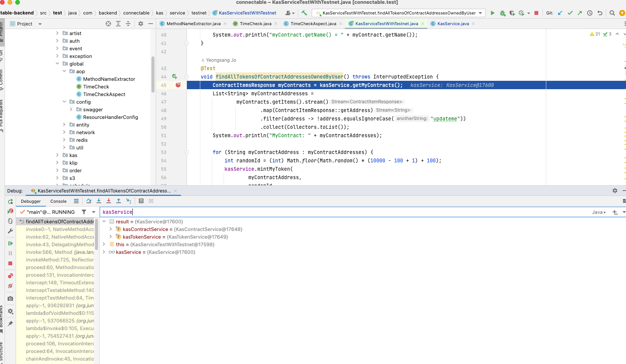The image size is (626, 364).
Task: Click the Evaluate Expression calculator icon
Action: tap(141, 201)
